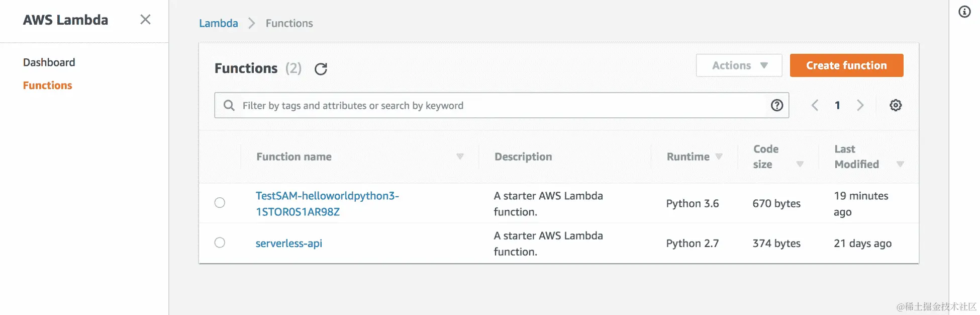Refresh the Functions list
This screenshot has height=315, width=980.
321,69
